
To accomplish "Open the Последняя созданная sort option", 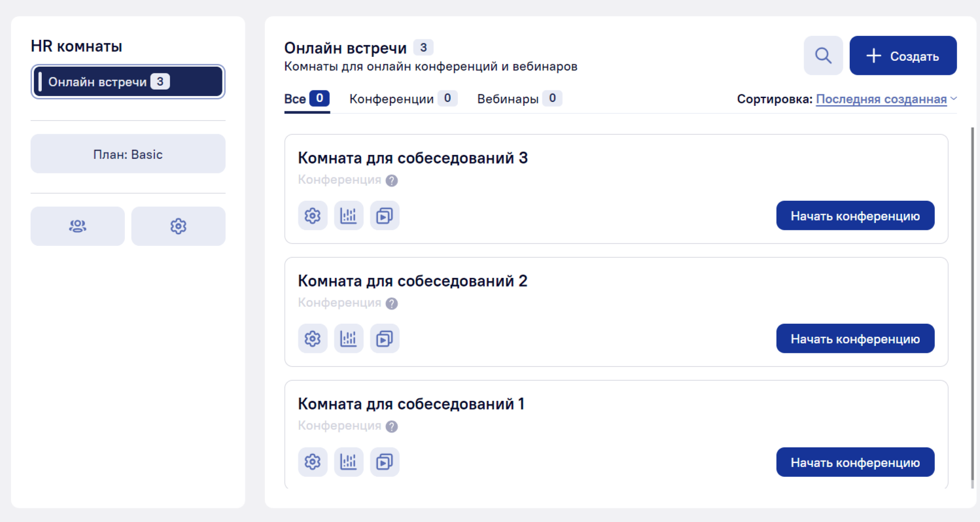I will [881, 99].
